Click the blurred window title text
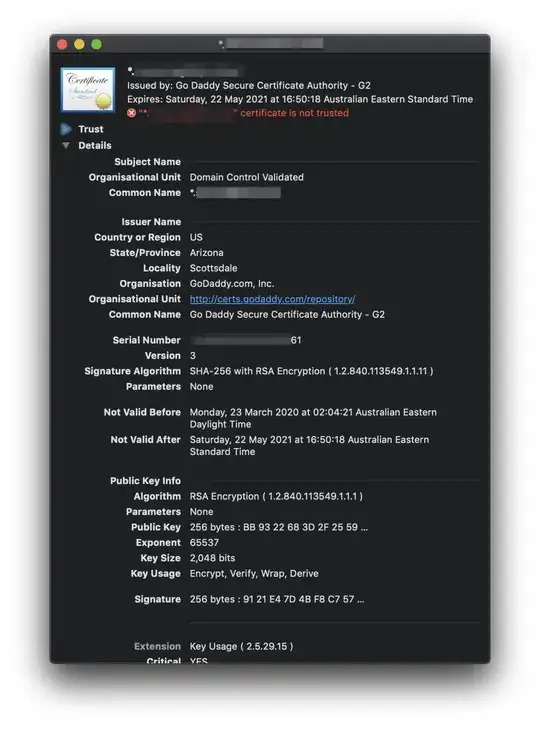The image size is (540, 729). 271,44
